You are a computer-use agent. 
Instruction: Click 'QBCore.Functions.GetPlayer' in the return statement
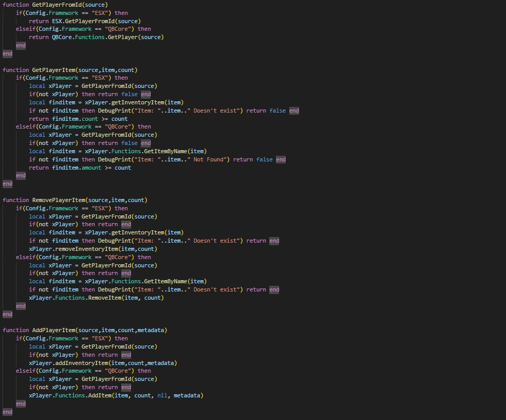pyautogui.click(x=95, y=37)
